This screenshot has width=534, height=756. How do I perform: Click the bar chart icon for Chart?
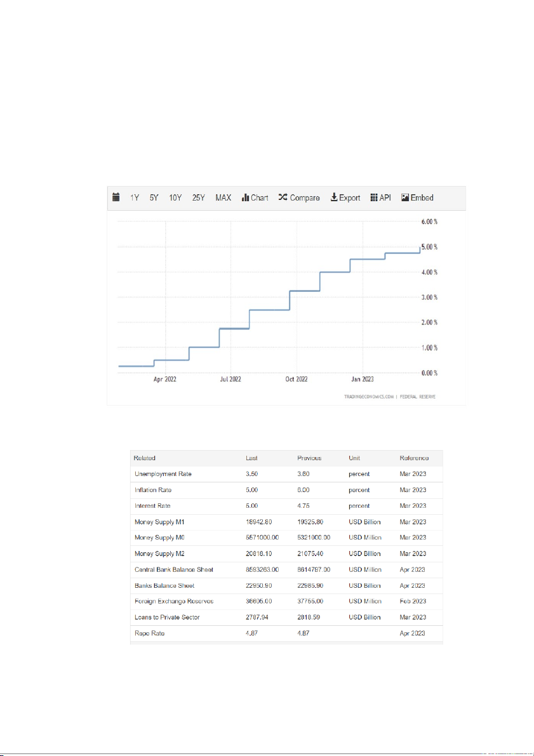coord(245,197)
